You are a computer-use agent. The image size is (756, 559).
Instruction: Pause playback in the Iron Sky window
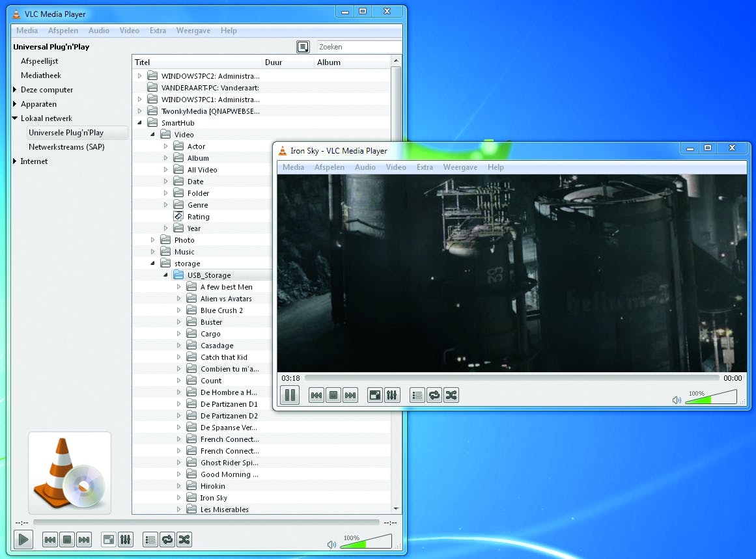[289, 395]
